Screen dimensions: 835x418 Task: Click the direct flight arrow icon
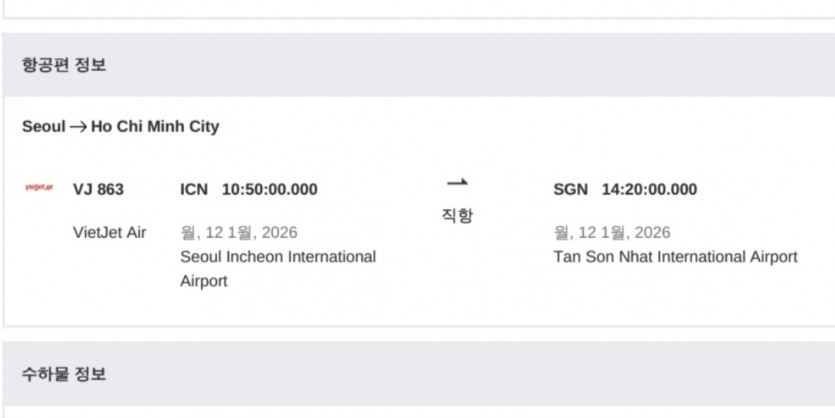[457, 182]
